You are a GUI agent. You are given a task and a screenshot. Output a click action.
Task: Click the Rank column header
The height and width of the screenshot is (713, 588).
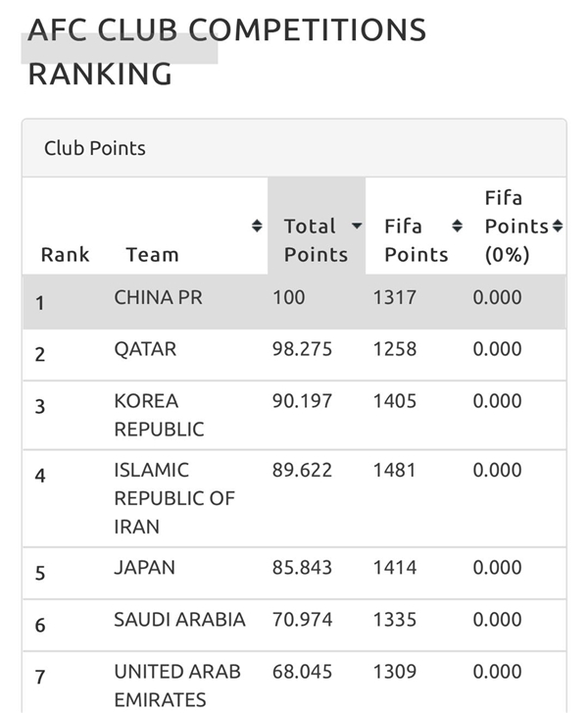pyautogui.click(x=65, y=255)
